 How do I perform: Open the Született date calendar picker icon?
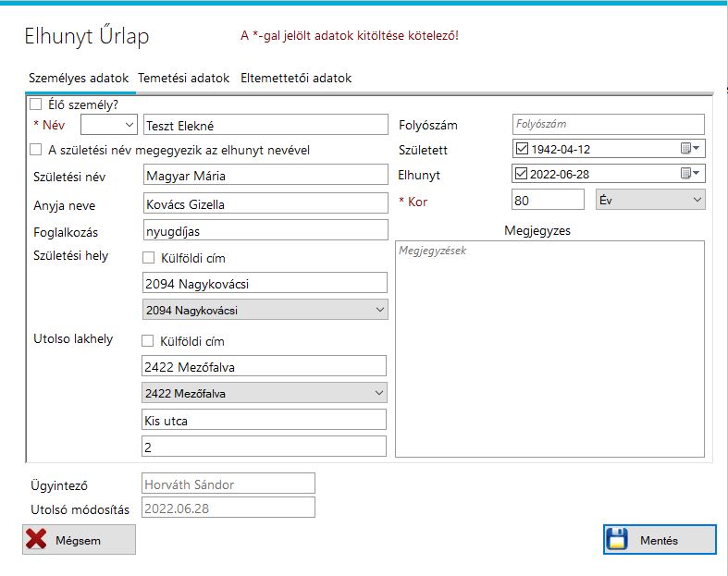tap(689, 149)
